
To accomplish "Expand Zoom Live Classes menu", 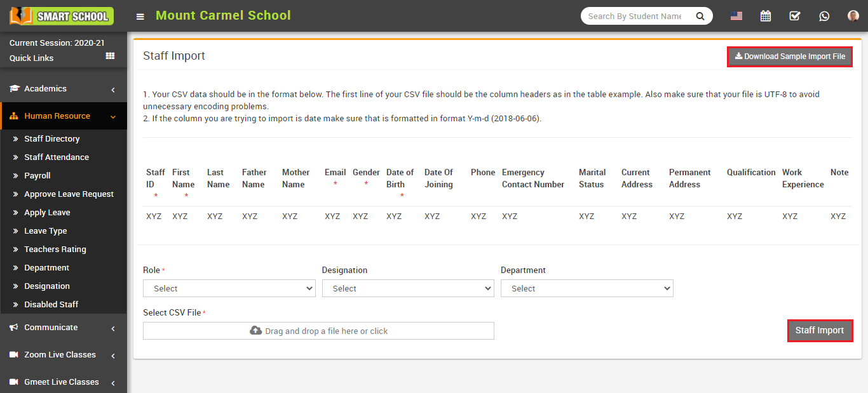I will point(64,355).
